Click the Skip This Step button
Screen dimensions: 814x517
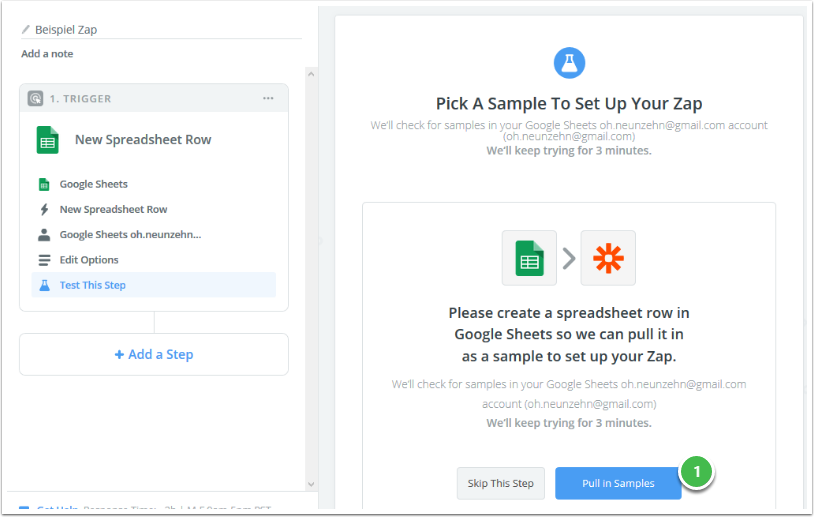500,483
